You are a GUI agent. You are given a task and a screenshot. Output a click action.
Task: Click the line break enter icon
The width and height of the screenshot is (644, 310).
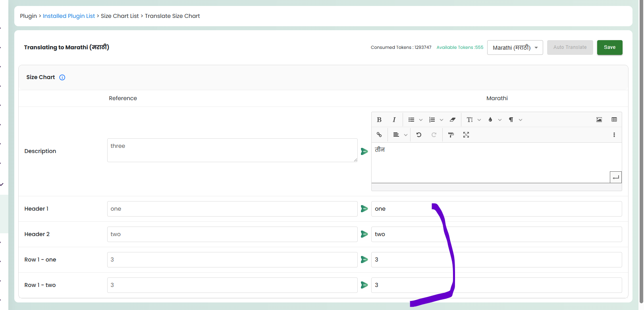click(616, 177)
